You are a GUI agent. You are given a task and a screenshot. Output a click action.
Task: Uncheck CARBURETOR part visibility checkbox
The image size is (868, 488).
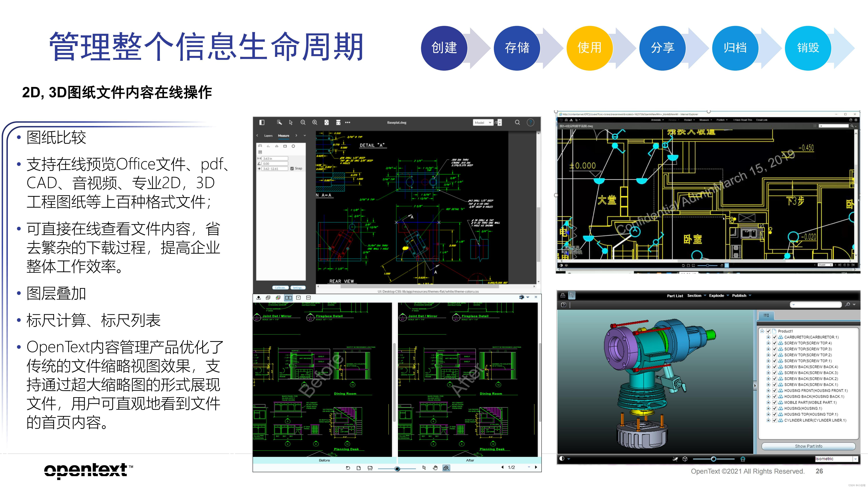pyautogui.click(x=774, y=337)
